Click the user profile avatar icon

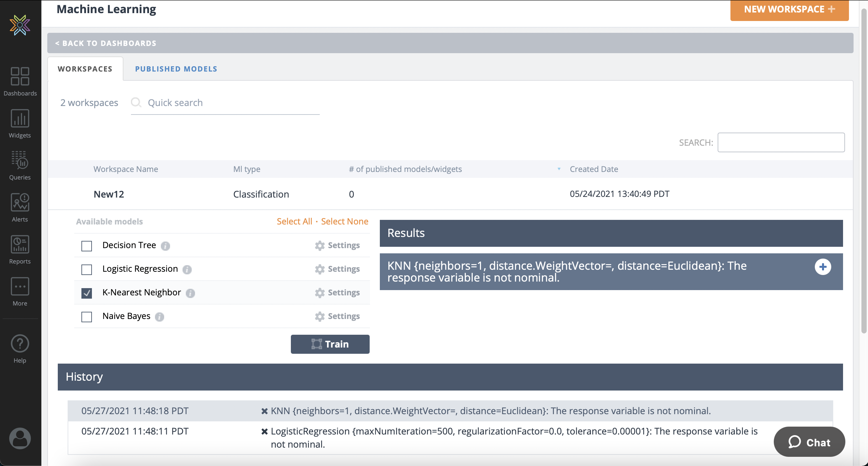20,438
